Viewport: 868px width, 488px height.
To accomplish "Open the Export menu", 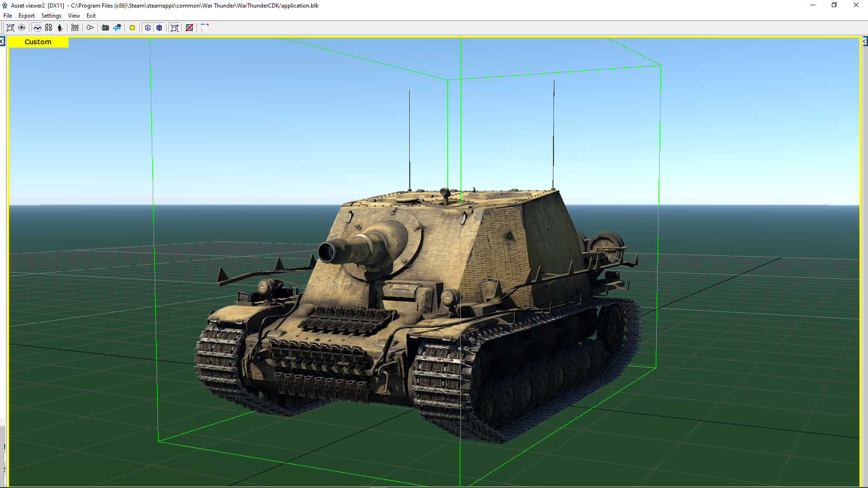I will tap(27, 16).
